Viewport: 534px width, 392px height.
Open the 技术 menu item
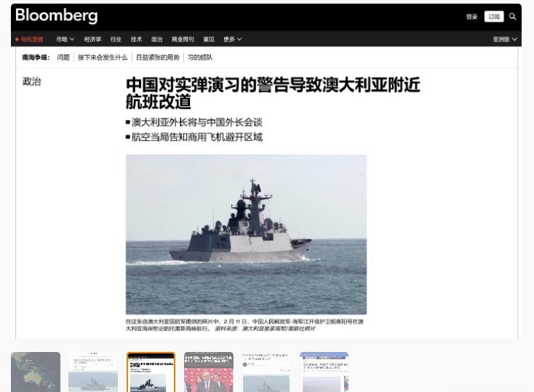pos(136,39)
